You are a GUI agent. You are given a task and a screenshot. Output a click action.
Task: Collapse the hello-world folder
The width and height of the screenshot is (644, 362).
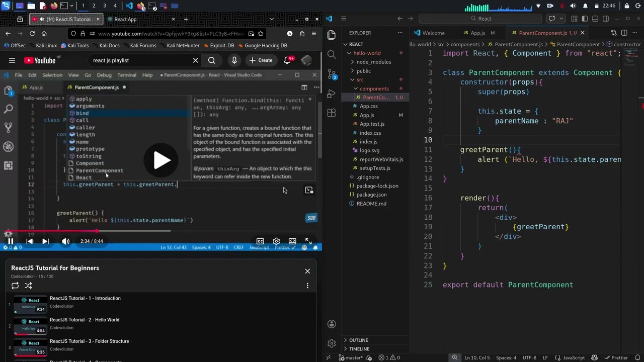[367, 53]
